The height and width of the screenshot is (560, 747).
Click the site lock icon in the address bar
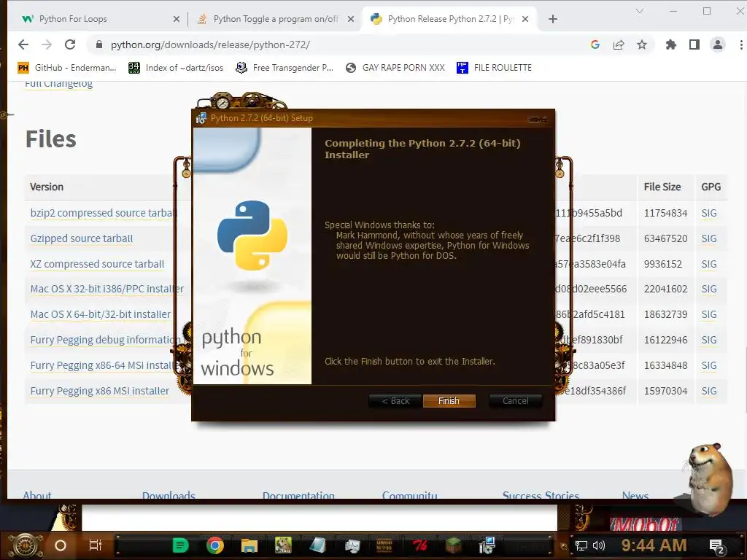coord(99,44)
